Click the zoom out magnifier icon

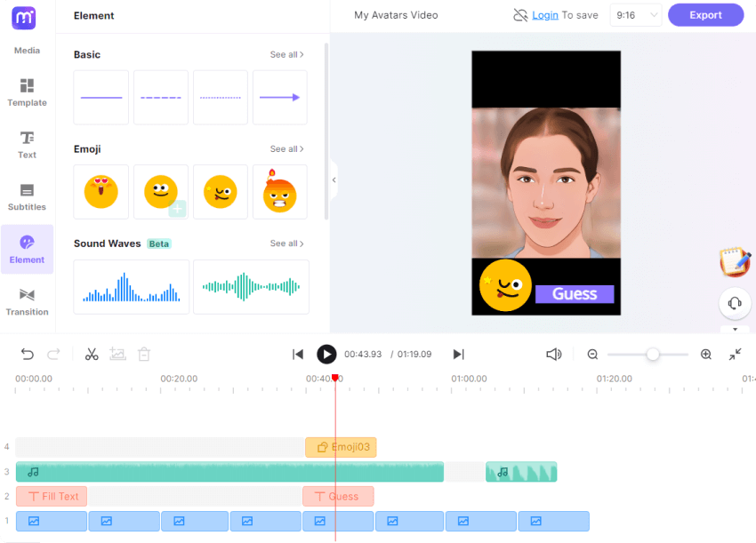click(x=592, y=355)
